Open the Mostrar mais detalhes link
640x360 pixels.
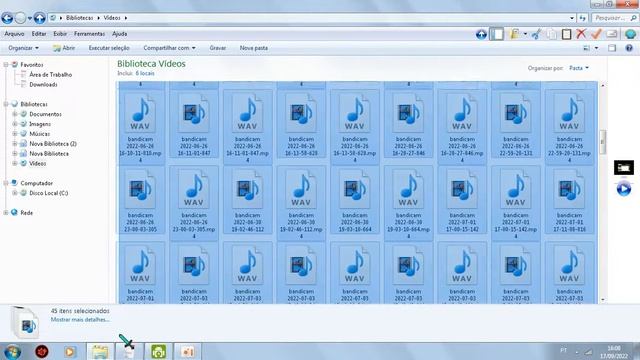point(80,320)
